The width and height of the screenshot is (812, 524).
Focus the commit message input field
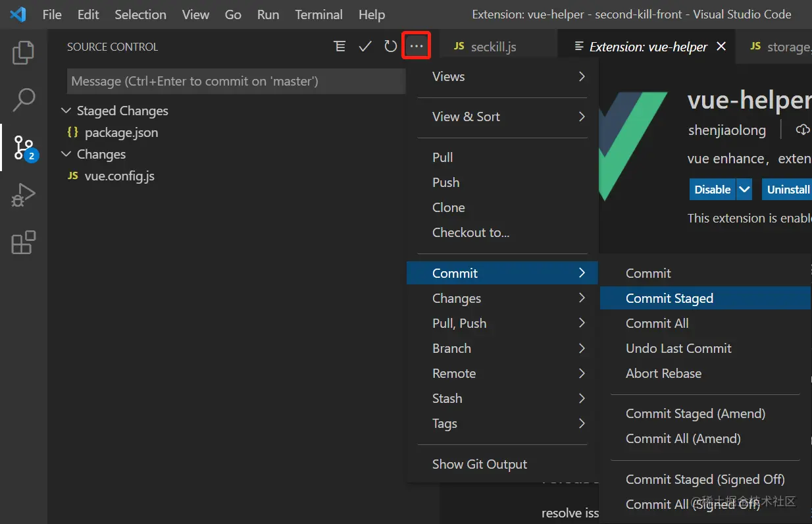[x=236, y=82]
